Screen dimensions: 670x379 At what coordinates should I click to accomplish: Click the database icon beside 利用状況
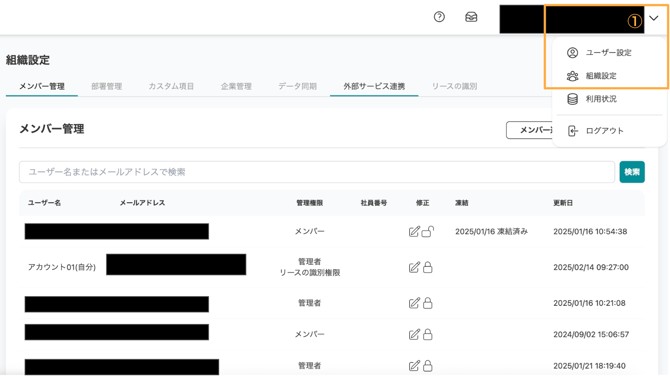572,99
